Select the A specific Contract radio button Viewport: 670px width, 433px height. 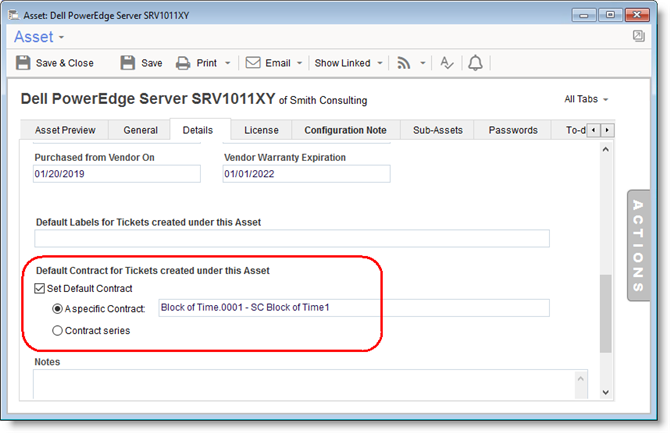(x=57, y=308)
